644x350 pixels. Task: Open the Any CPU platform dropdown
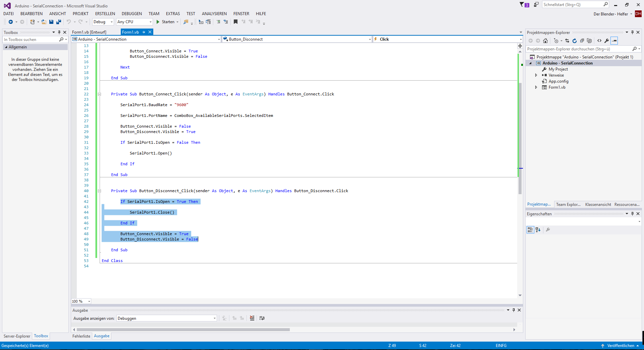pos(151,22)
